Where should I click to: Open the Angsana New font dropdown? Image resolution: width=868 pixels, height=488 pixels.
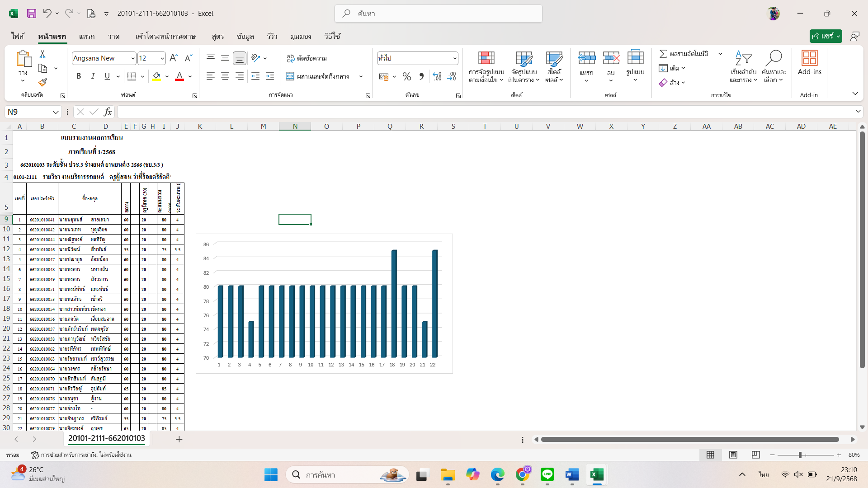coord(133,58)
